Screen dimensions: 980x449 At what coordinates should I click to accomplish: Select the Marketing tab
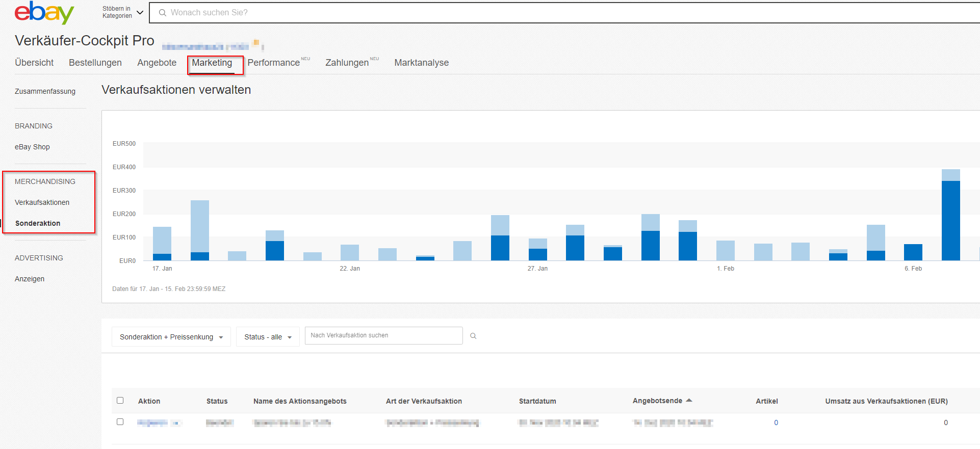212,63
